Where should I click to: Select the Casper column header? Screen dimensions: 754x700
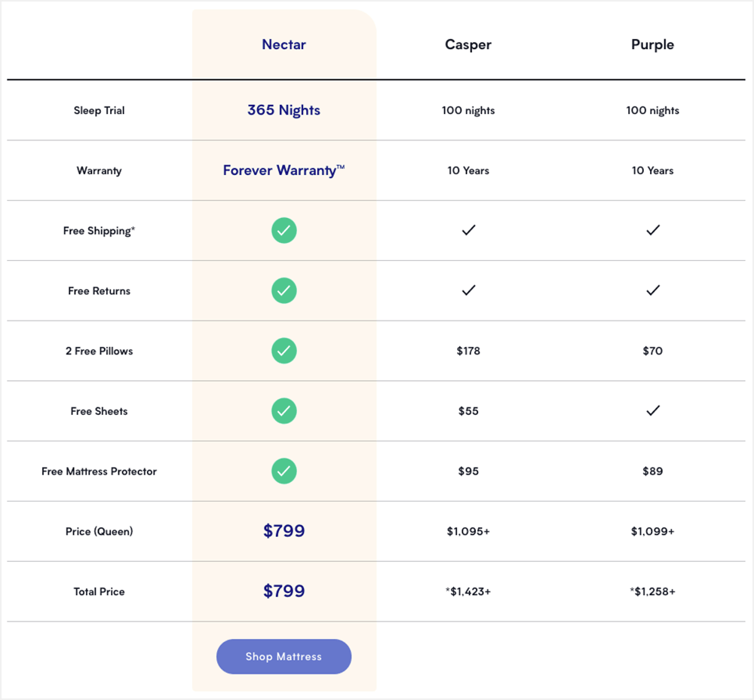tap(468, 45)
